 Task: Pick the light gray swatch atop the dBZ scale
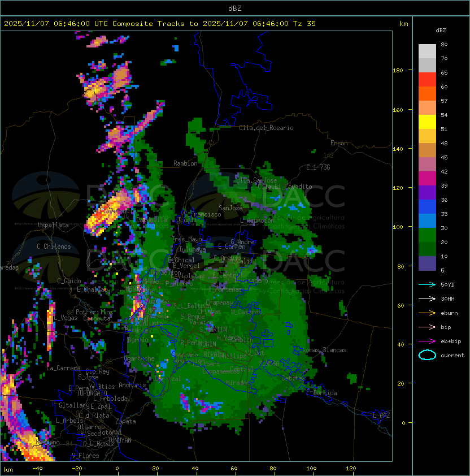pyautogui.click(x=427, y=51)
